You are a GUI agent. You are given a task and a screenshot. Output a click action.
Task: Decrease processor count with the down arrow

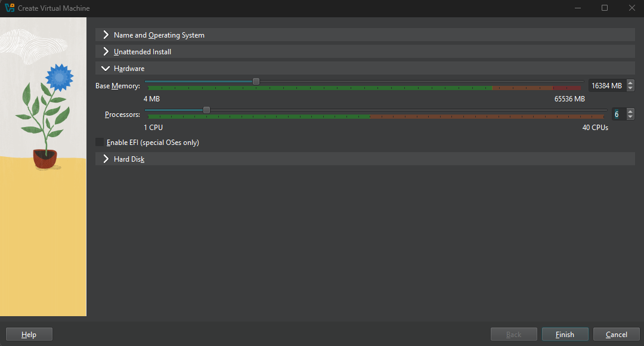631,118
